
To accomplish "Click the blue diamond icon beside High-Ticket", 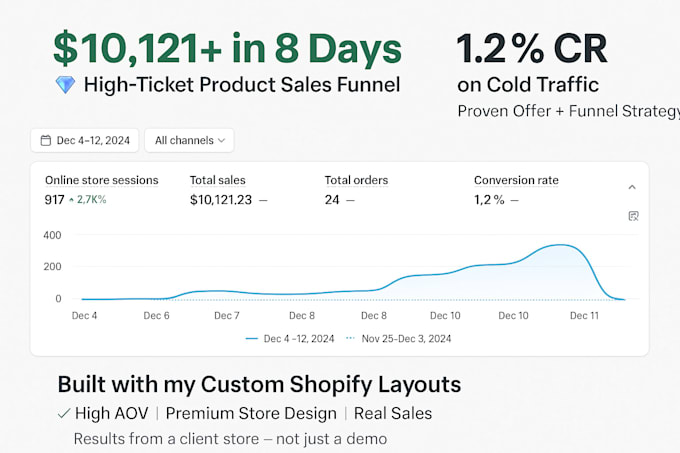I will click(x=64, y=86).
